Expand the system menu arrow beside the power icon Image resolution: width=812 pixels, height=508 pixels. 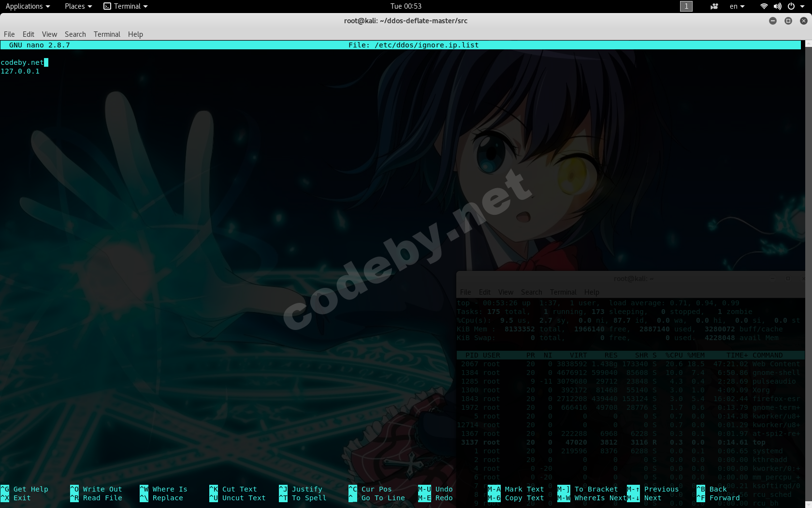(802, 6)
